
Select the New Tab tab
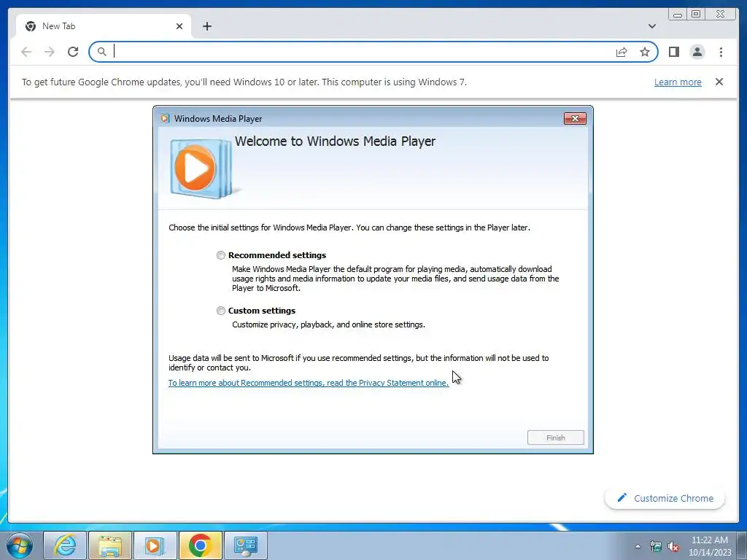pos(104,26)
